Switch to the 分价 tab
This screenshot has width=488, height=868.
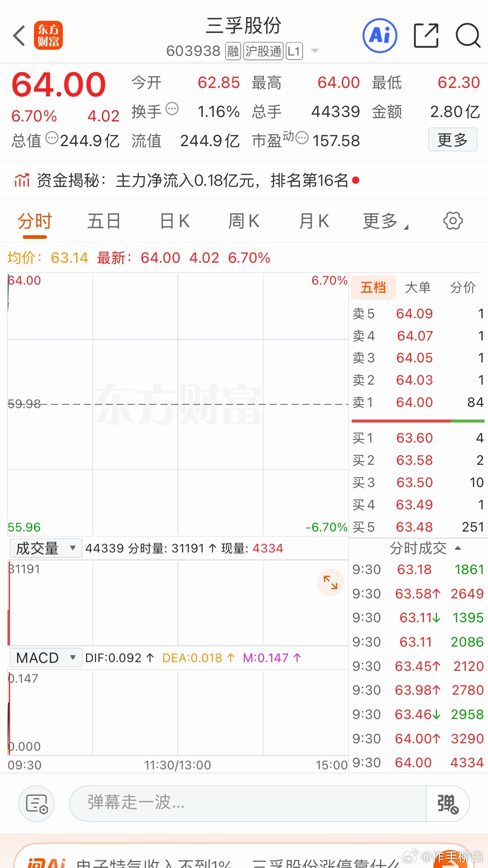(463, 287)
